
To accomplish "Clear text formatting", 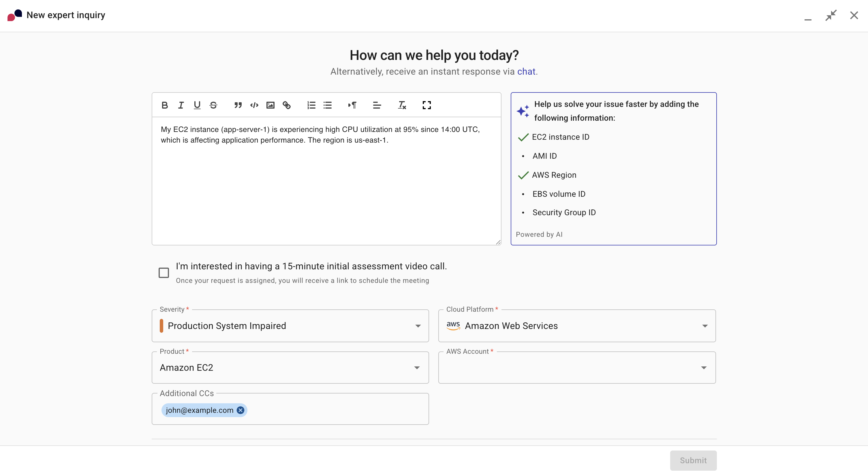I will pyautogui.click(x=401, y=105).
